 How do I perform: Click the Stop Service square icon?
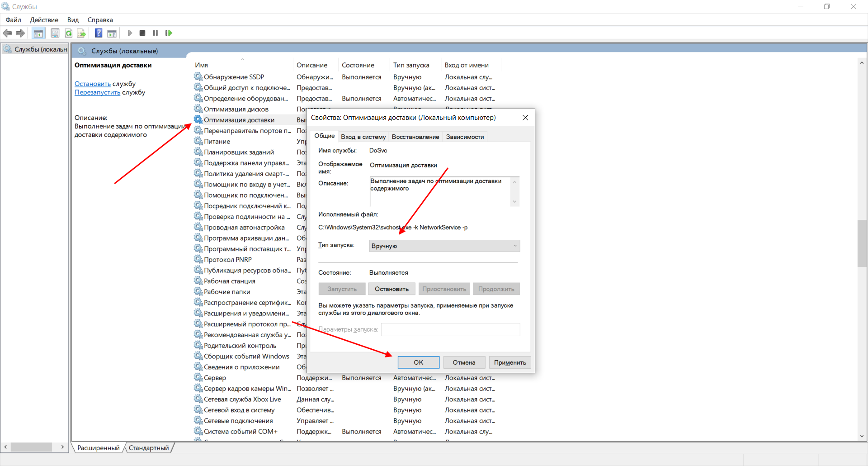[142, 33]
